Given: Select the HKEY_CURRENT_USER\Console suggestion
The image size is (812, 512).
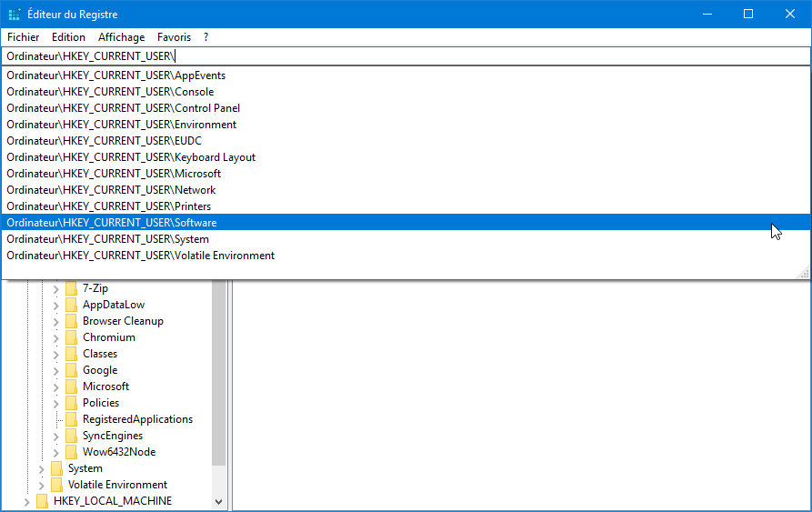Looking at the screenshot, I should 406,92.
